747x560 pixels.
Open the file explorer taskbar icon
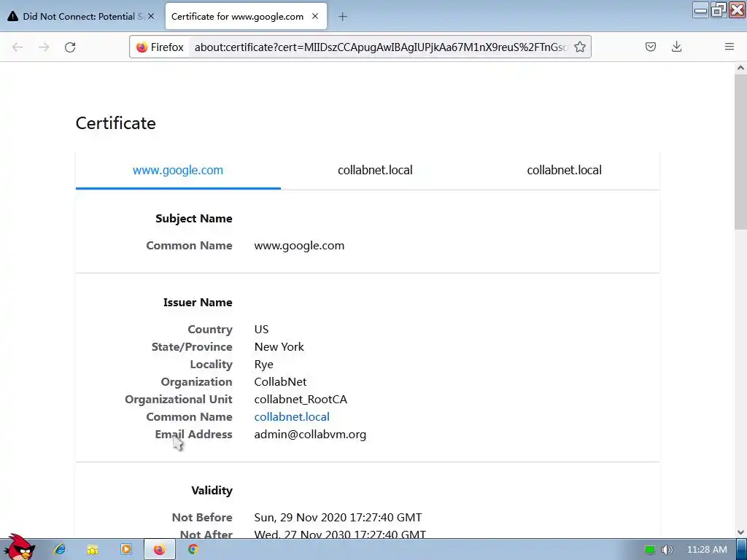93,550
